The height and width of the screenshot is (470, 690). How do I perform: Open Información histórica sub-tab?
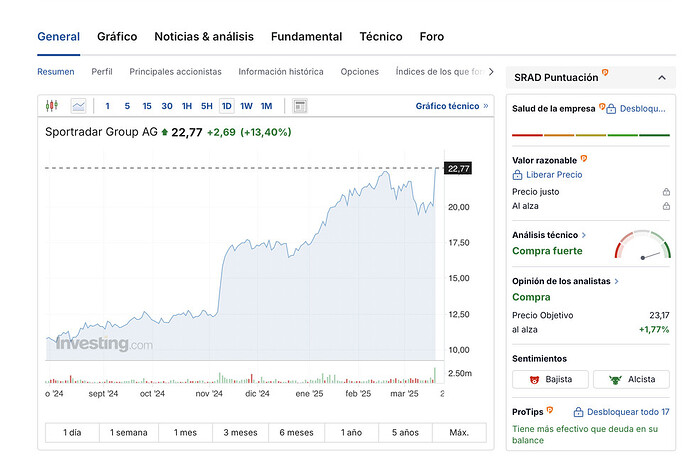click(x=281, y=72)
